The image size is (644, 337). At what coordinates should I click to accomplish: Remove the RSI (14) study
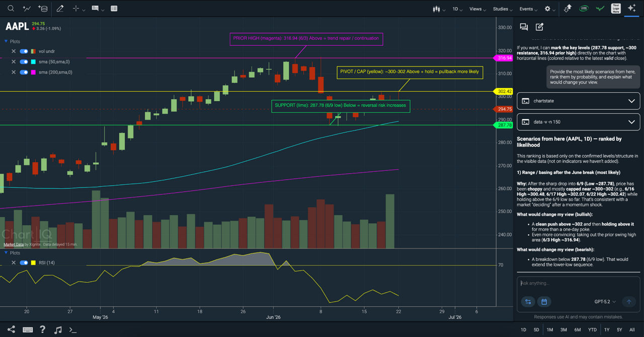click(x=14, y=262)
